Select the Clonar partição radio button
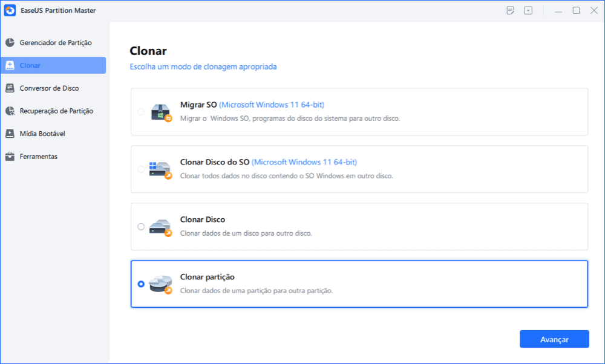Screen dimensions: 605x364 click(x=141, y=284)
